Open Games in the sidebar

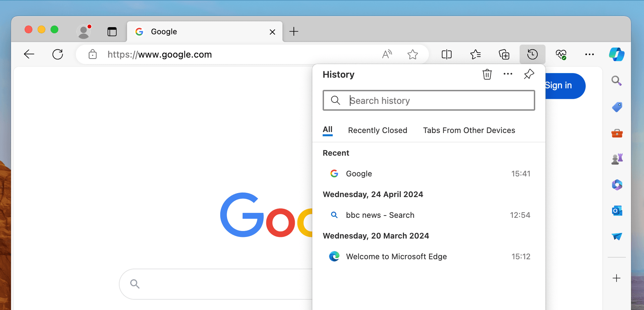(618, 159)
